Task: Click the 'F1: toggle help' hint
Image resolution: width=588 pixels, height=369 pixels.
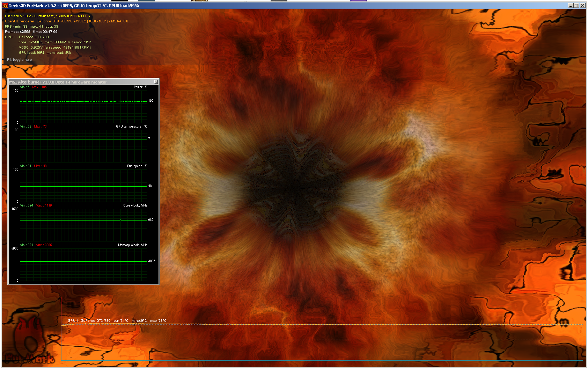Action: click(x=19, y=60)
